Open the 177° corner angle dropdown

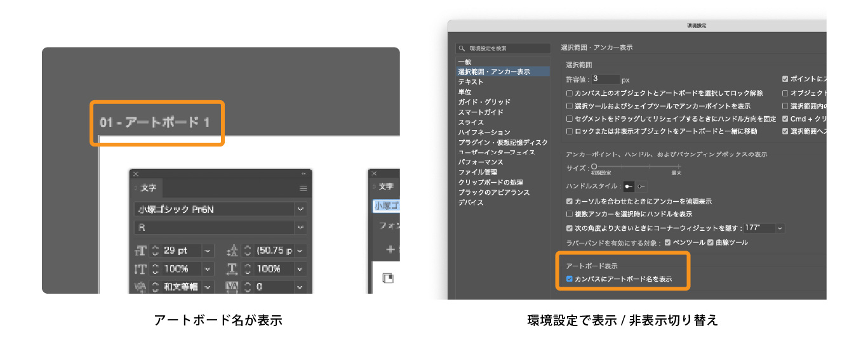pos(780,228)
